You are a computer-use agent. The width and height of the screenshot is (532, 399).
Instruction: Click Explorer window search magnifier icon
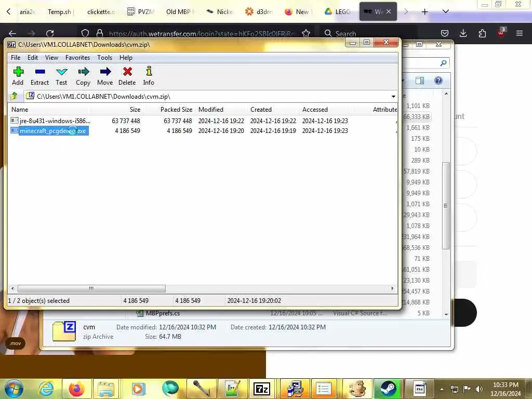pyautogui.click(x=443, y=63)
